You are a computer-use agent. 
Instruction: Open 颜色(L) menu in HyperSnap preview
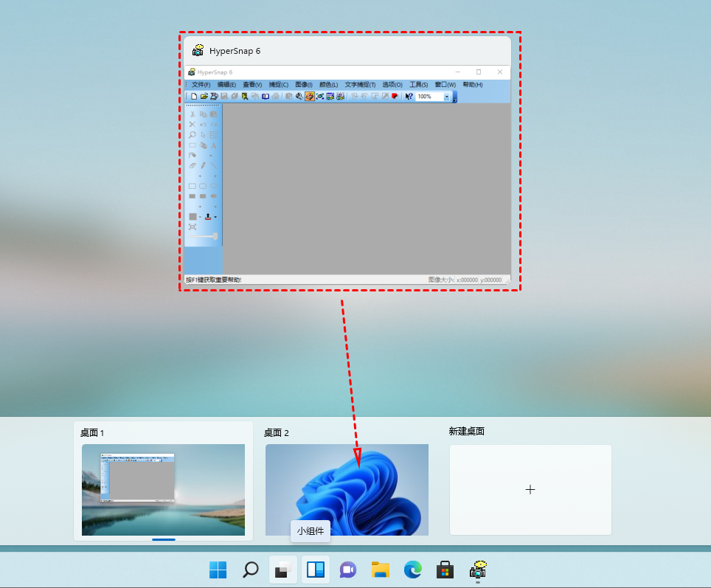click(x=329, y=85)
